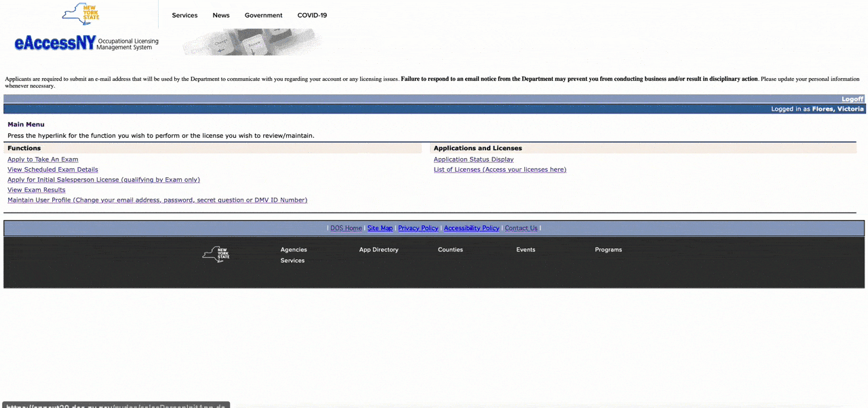Viewport: 868px width, 408px height.
Task: Access your List of Licenses
Action: pyautogui.click(x=500, y=169)
